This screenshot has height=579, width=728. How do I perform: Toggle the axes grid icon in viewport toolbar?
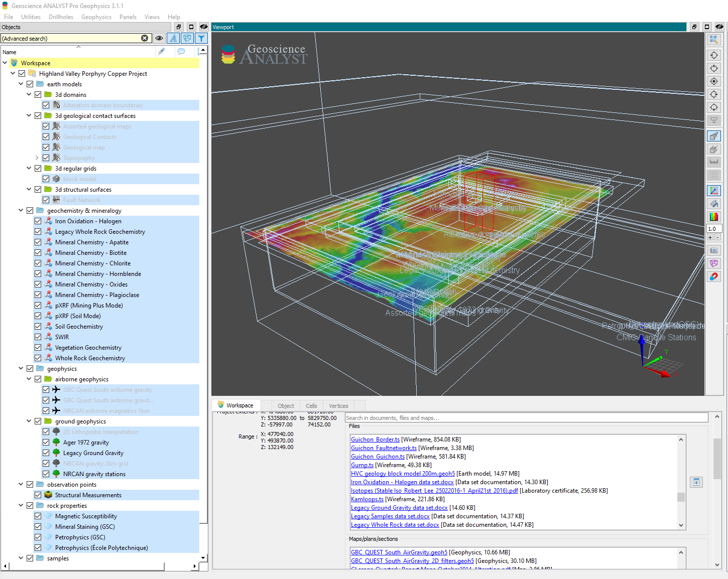pos(713,191)
